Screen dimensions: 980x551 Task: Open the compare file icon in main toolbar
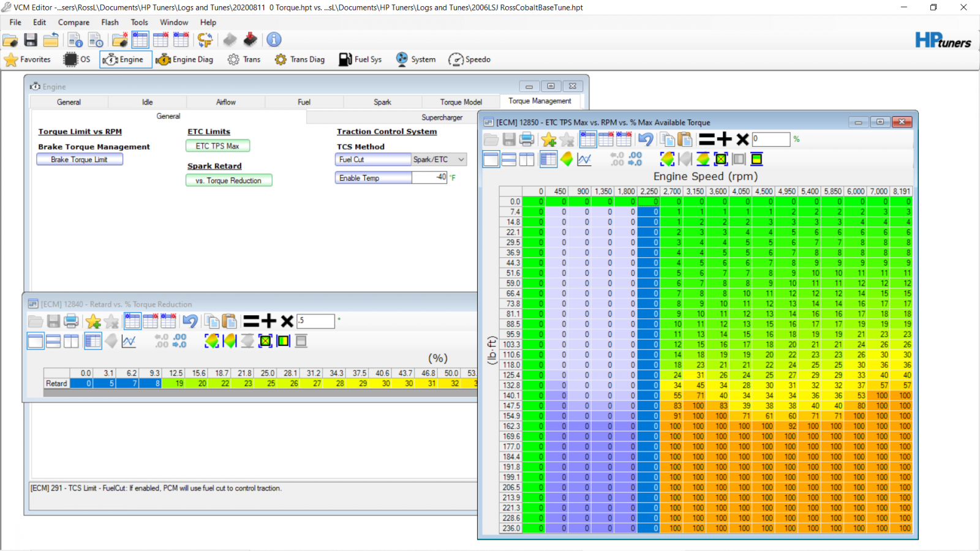click(x=120, y=40)
